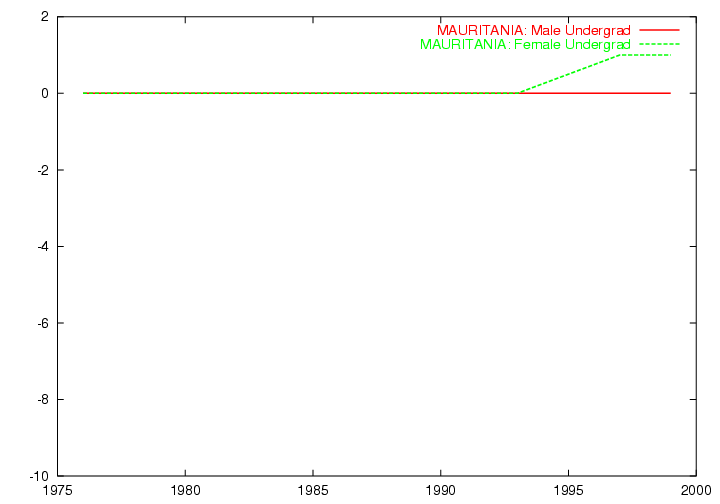Click the green dashed legend line sample
The height and width of the screenshot is (504, 720).
(x=659, y=44)
